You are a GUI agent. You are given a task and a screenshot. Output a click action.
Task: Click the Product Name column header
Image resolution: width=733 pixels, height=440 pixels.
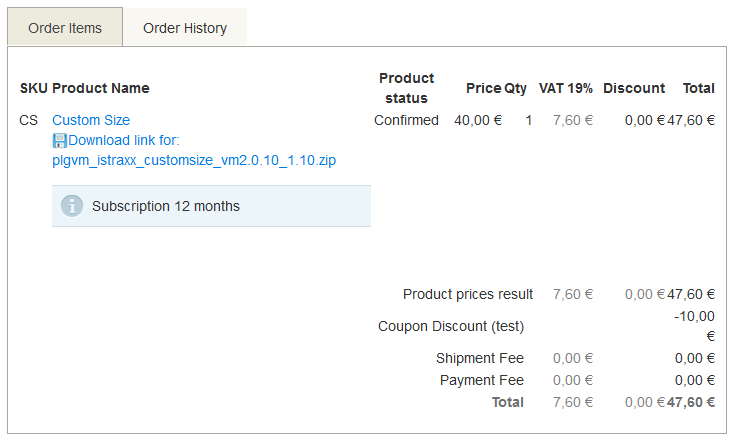[x=101, y=88]
